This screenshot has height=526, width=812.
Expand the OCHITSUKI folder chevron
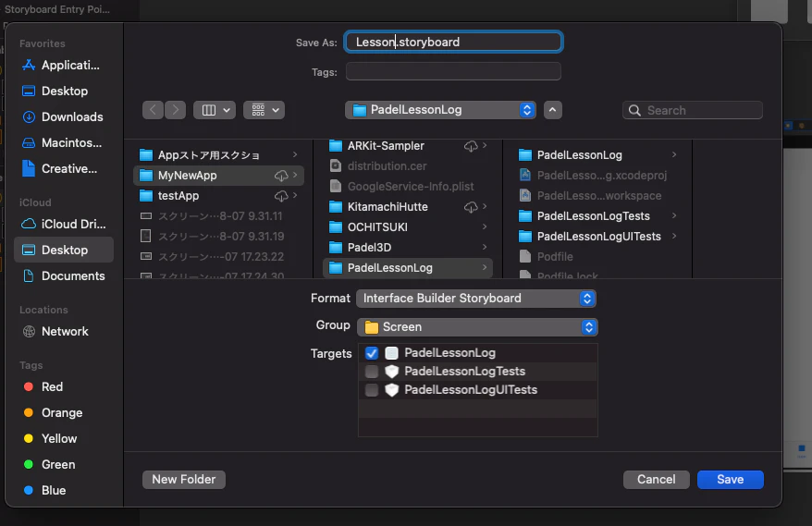(485, 226)
